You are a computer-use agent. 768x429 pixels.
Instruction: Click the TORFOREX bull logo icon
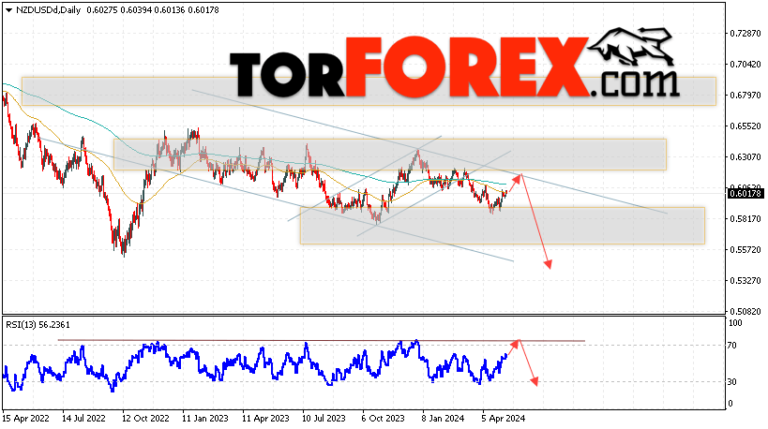pyautogui.click(x=631, y=48)
